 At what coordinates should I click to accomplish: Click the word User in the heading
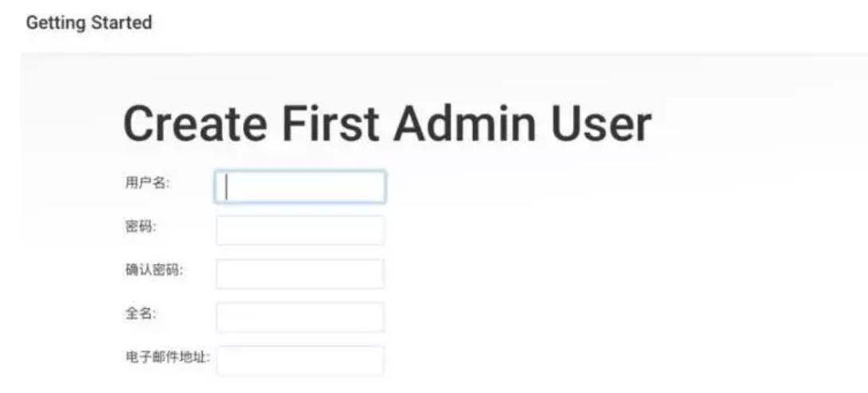[601, 123]
